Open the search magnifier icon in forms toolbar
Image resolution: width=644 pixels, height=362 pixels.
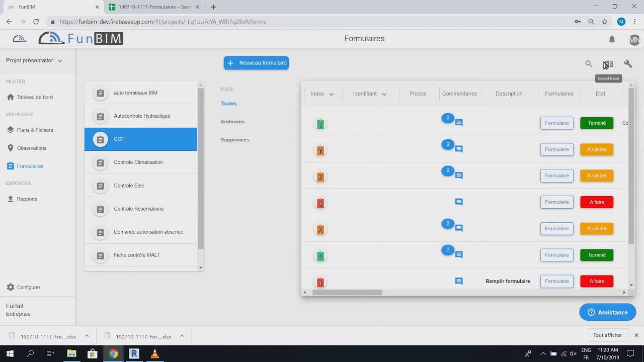[589, 64]
